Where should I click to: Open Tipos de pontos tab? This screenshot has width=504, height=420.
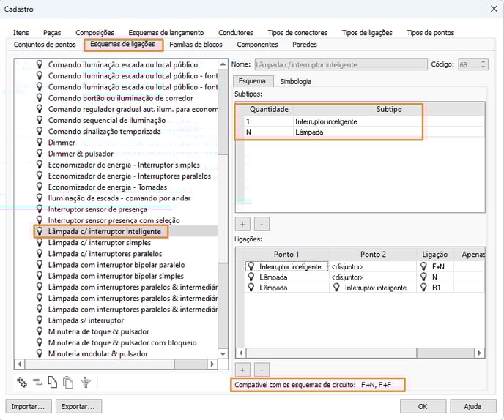click(x=431, y=33)
